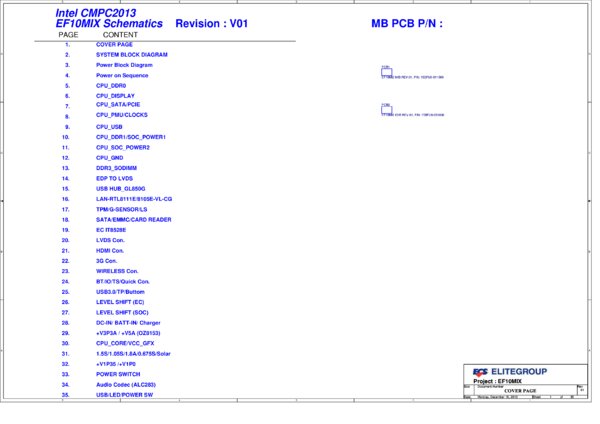Select the "HDMI Con." entry

pyautogui.click(x=110, y=251)
